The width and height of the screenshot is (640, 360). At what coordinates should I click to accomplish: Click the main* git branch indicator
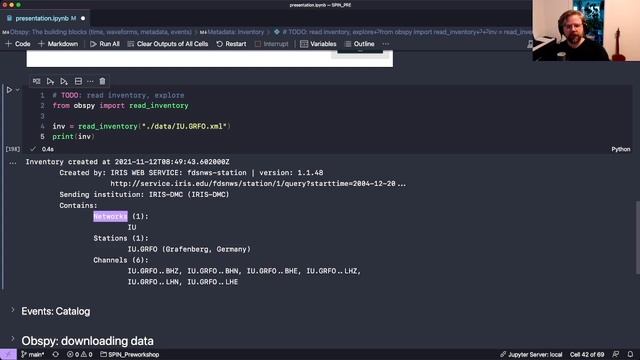pos(33,354)
